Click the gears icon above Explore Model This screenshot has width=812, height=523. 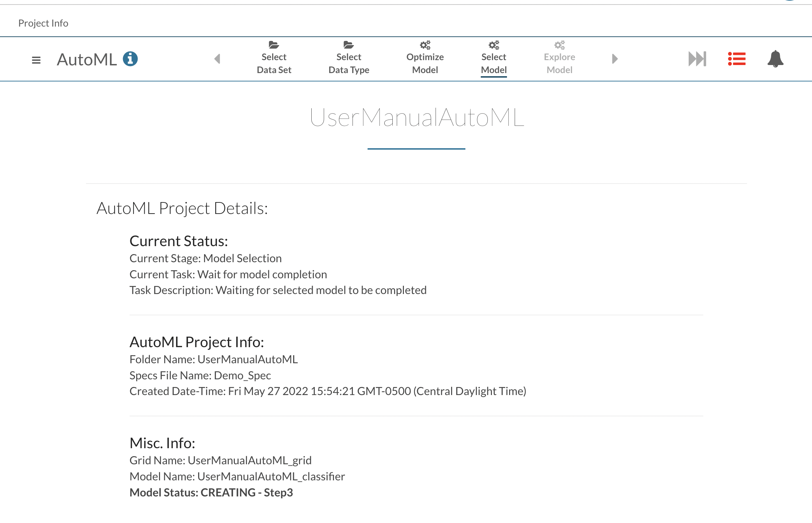click(x=559, y=45)
